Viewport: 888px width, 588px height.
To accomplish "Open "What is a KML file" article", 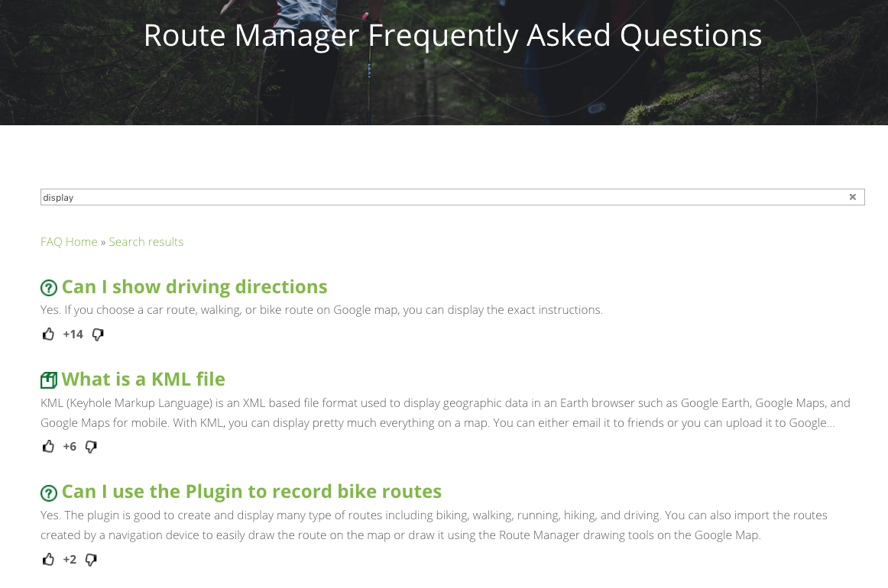I will point(143,380).
